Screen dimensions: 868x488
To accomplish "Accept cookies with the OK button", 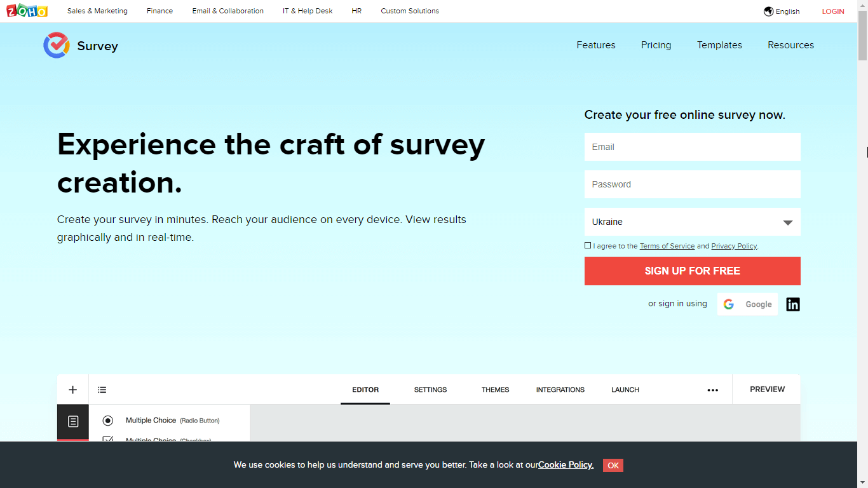I will point(613,465).
